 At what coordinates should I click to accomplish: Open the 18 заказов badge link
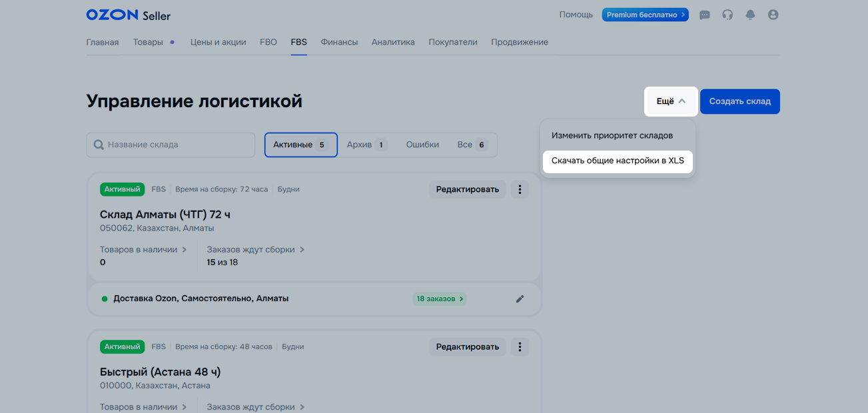point(439,299)
